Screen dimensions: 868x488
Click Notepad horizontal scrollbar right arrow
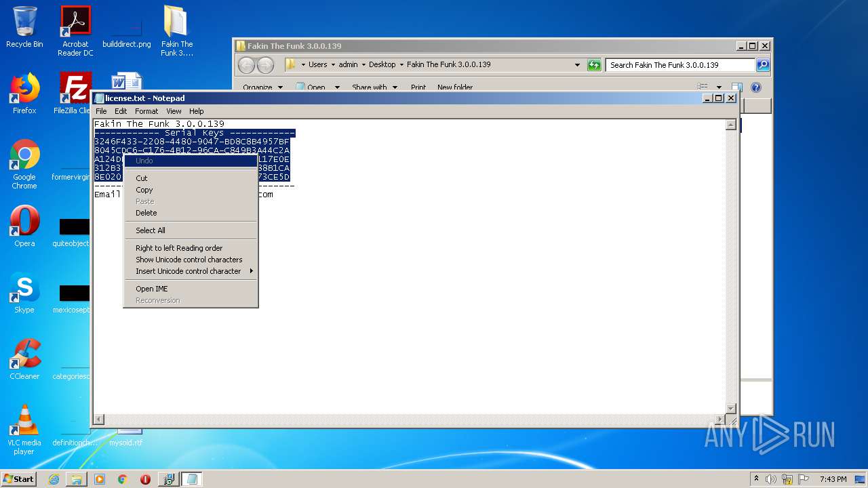tap(720, 420)
